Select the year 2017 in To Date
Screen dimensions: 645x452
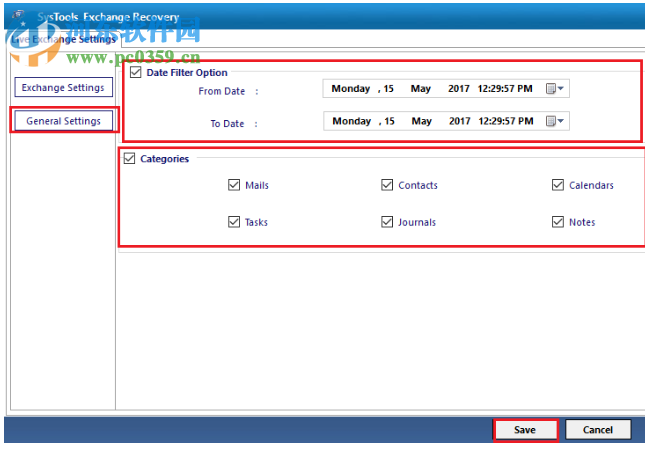459,121
